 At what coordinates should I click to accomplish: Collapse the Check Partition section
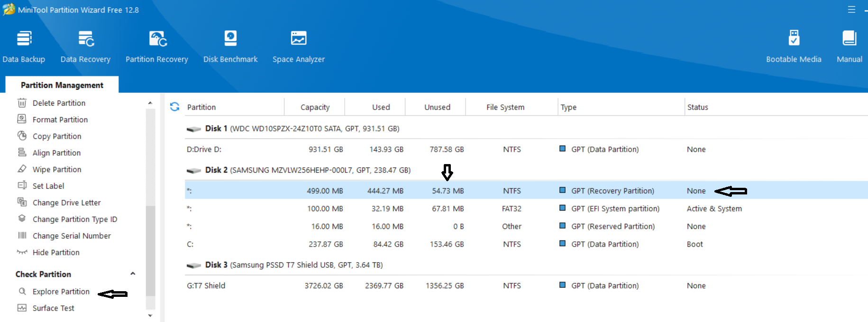click(133, 274)
